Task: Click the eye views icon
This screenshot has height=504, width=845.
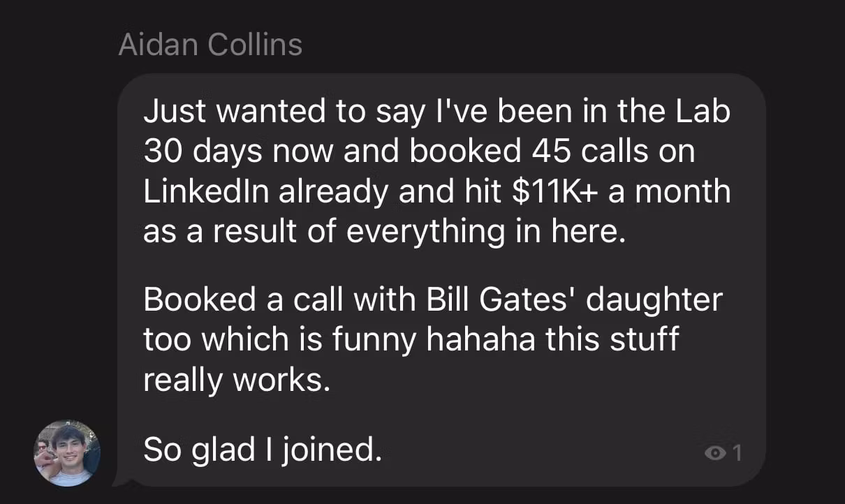Action: (x=714, y=454)
